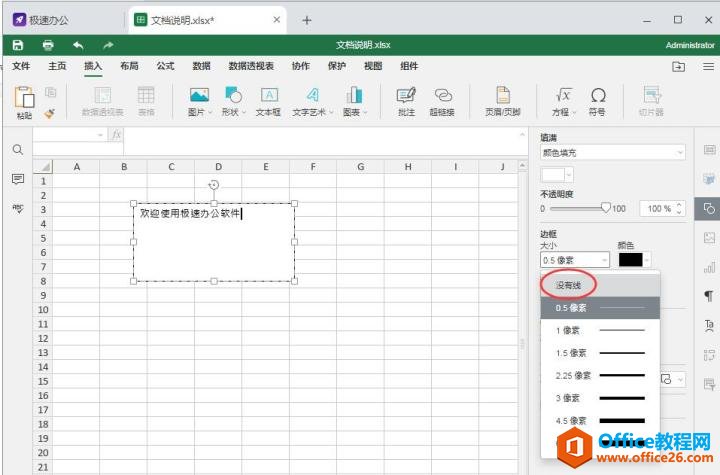The height and width of the screenshot is (475, 720).
Task: Close the 文档说明.xlsx tab
Action: [276, 20]
